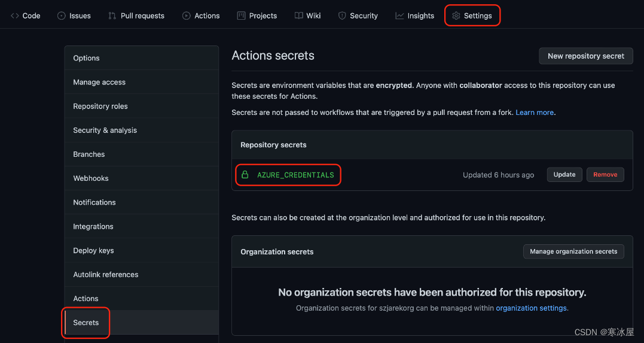
Task: Click the Repository secrets header
Action: (x=273, y=145)
